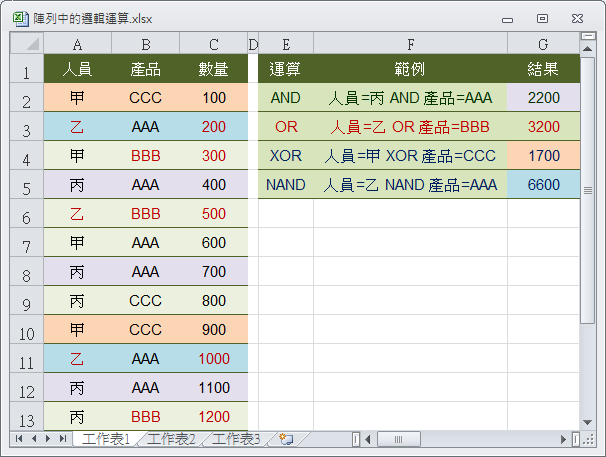Select 乙 cell in row 3
The width and height of the screenshot is (606, 457).
point(77,126)
